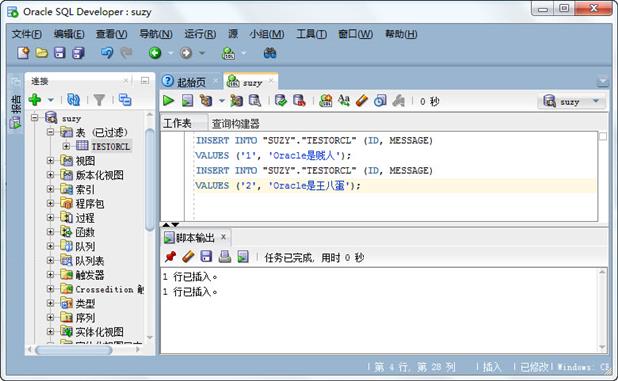The image size is (618, 381).
Task: Minimize the 连接 panel
Action: point(145,81)
